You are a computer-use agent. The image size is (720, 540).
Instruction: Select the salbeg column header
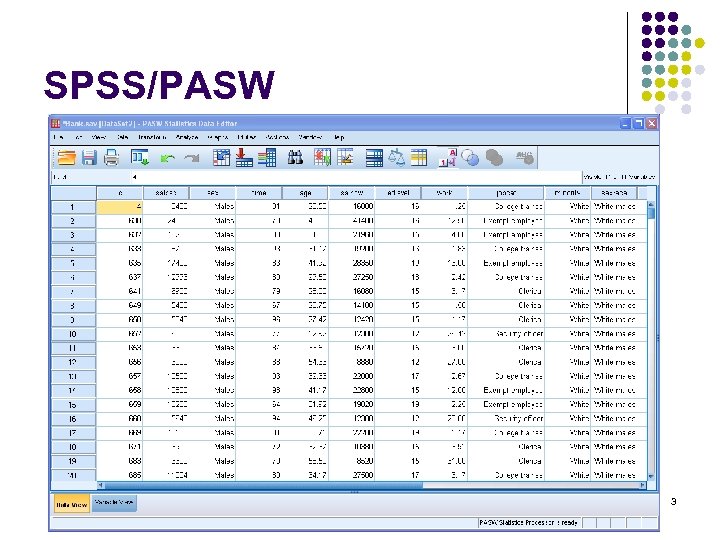click(166, 193)
